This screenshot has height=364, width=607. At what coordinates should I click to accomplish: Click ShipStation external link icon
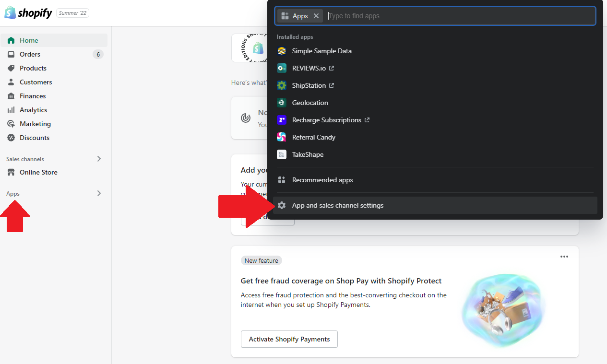(332, 85)
